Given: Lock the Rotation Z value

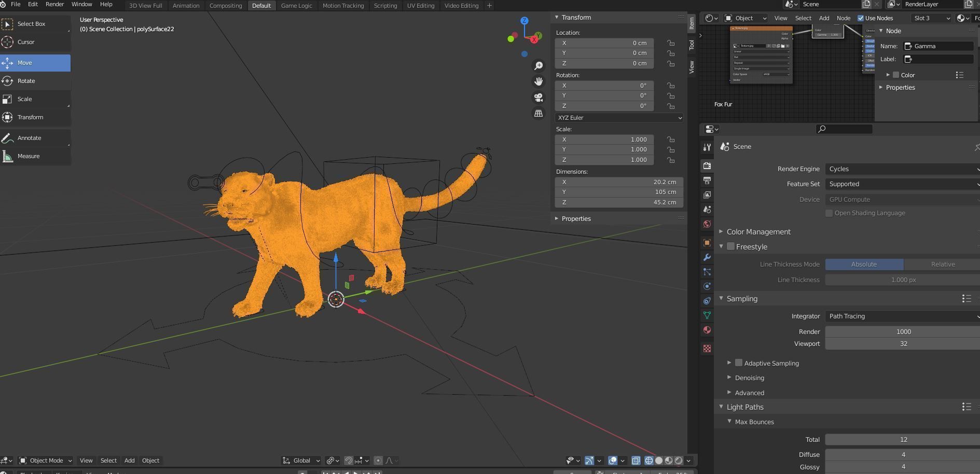Looking at the screenshot, I should tap(671, 106).
